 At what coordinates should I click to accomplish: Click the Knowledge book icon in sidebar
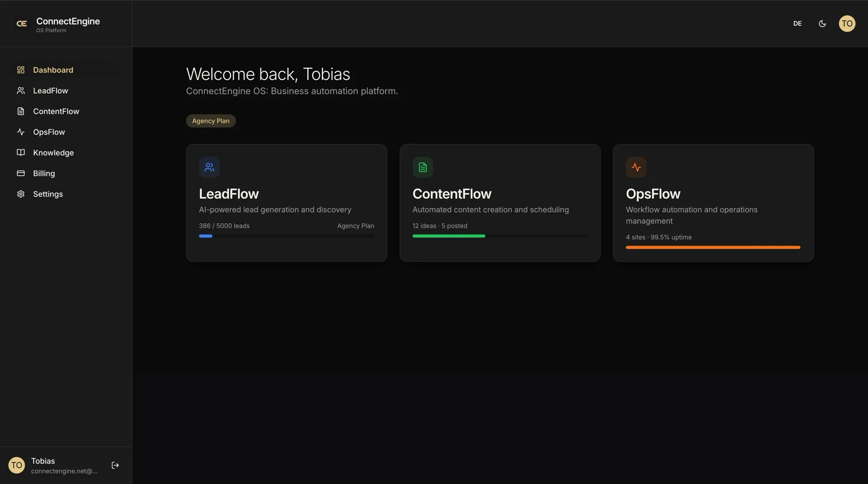pyautogui.click(x=21, y=153)
